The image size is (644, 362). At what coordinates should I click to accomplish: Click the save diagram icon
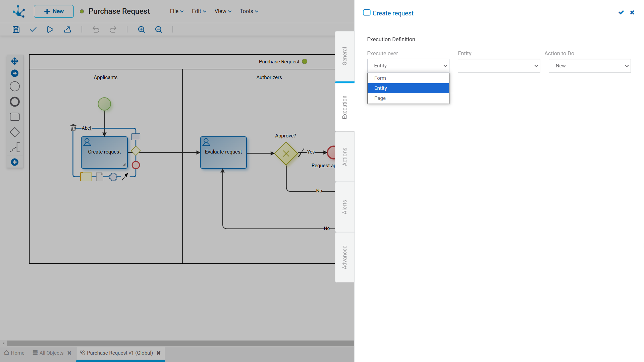click(x=16, y=29)
